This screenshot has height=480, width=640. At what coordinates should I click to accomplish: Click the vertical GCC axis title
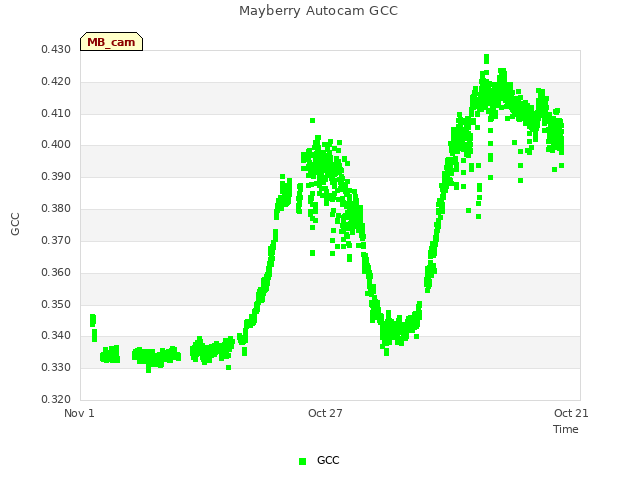click(x=15, y=224)
